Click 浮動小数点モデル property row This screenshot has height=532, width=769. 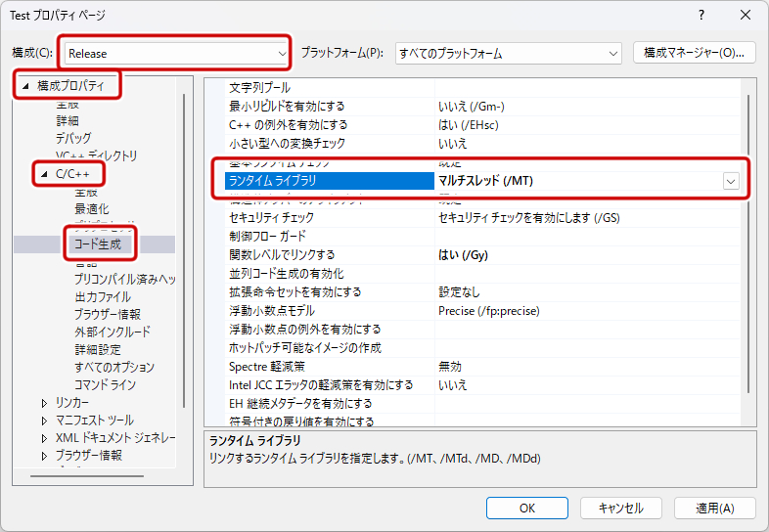(482, 311)
